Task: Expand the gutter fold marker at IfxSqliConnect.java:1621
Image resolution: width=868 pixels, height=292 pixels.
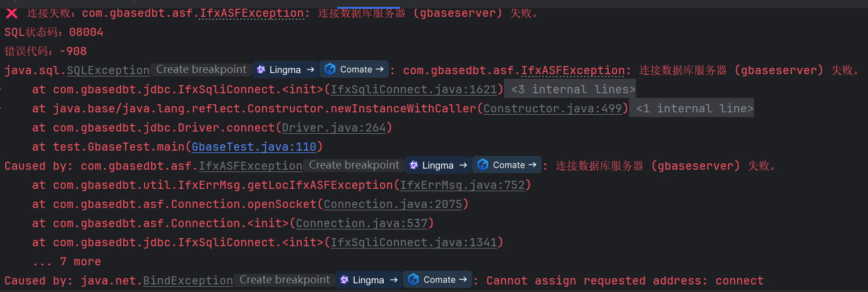Action: click(2, 90)
